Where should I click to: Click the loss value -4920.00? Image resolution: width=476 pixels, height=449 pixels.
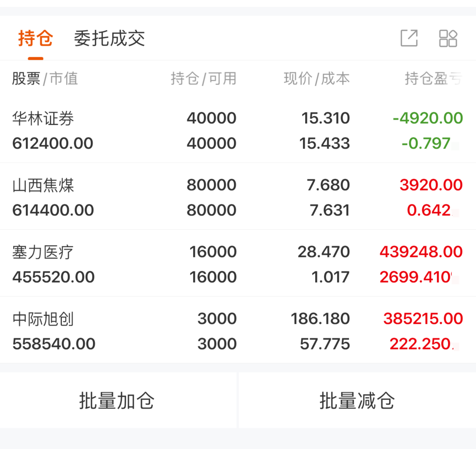pyautogui.click(x=428, y=118)
